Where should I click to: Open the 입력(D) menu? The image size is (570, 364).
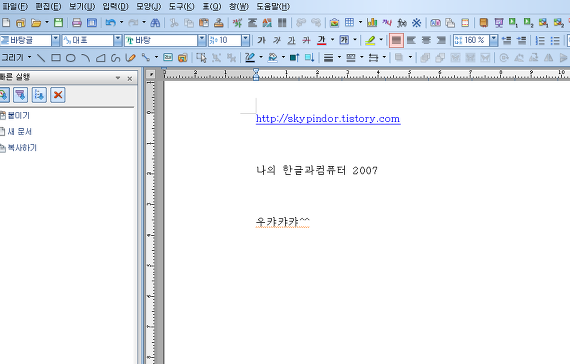(115, 6)
